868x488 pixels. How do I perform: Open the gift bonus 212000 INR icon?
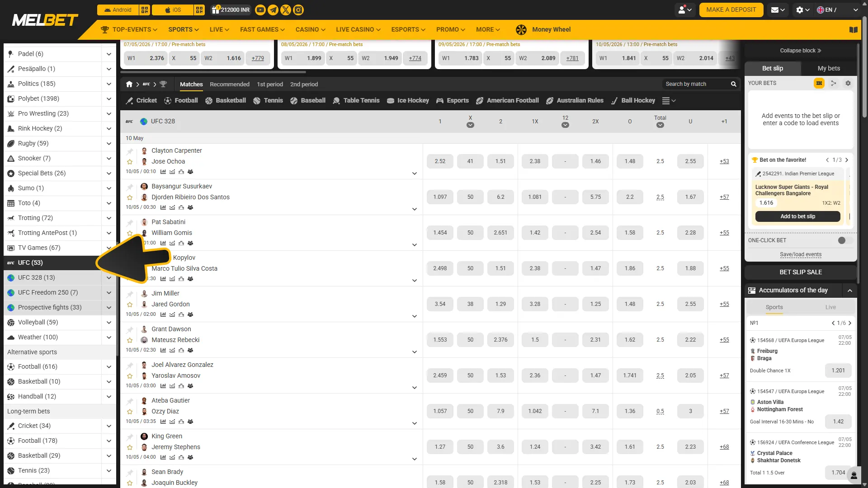pos(215,9)
